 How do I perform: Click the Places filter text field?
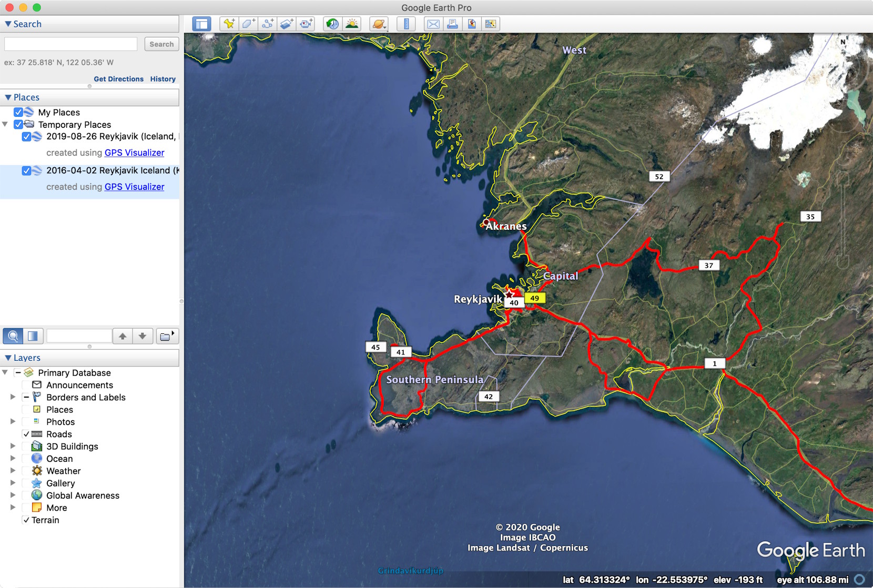click(x=79, y=336)
